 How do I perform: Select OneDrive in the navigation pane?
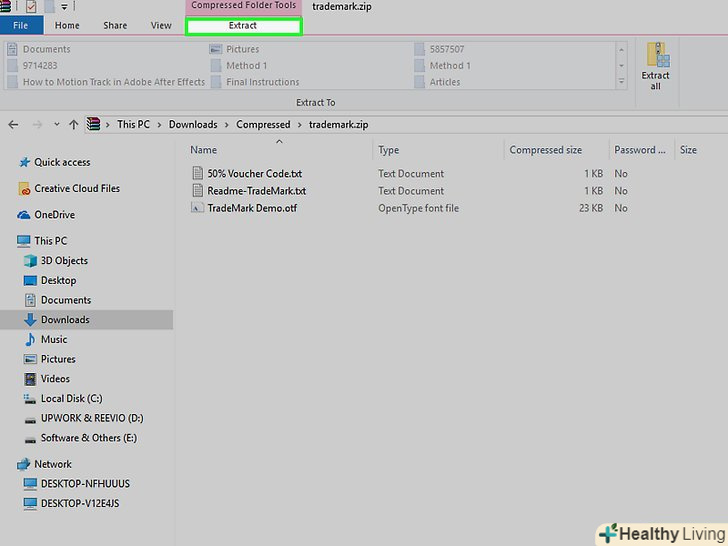tap(54, 215)
